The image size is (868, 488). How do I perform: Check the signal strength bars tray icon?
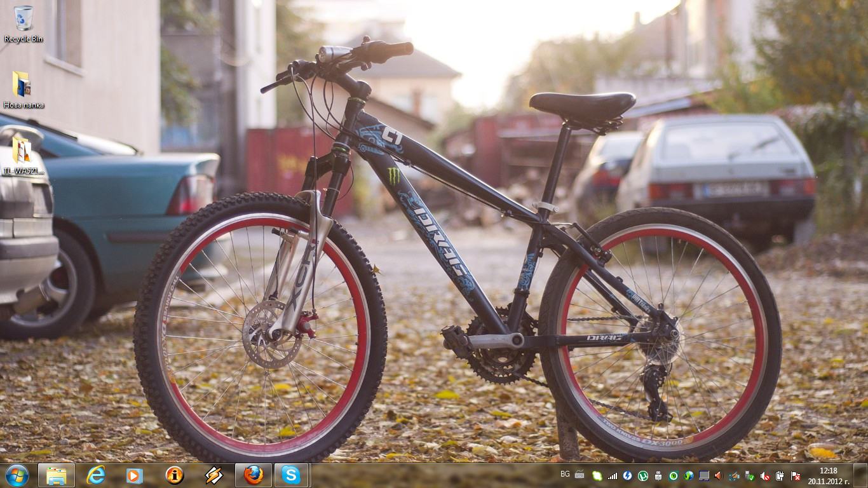click(x=613, y=475)
